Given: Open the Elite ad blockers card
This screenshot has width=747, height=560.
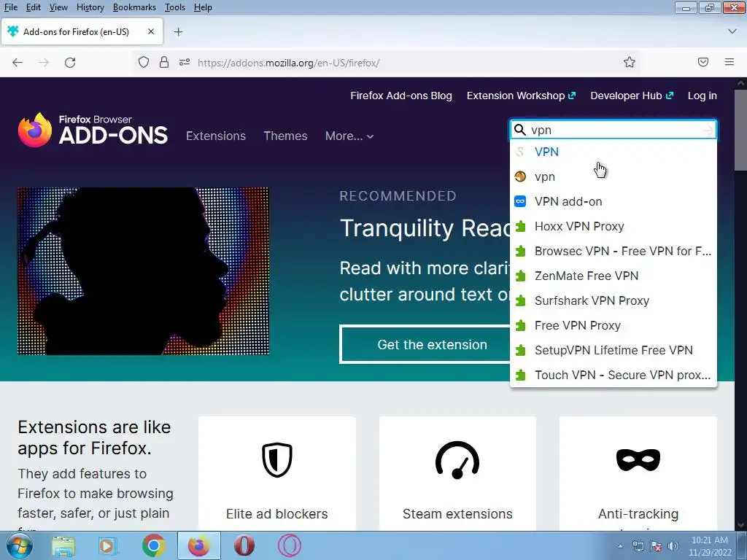Looking at the screenshot, I should pyautogui.click(x=276, y=473).
